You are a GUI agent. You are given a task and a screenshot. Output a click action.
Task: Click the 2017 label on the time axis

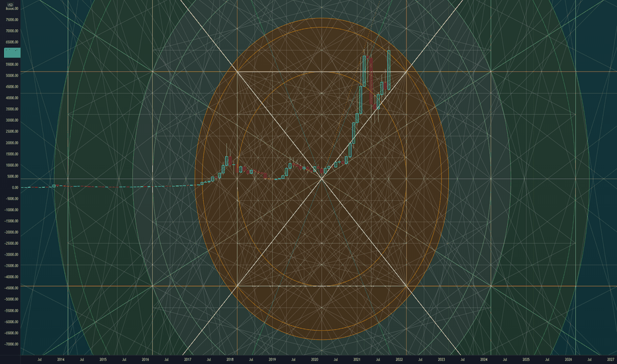(187, 359)
